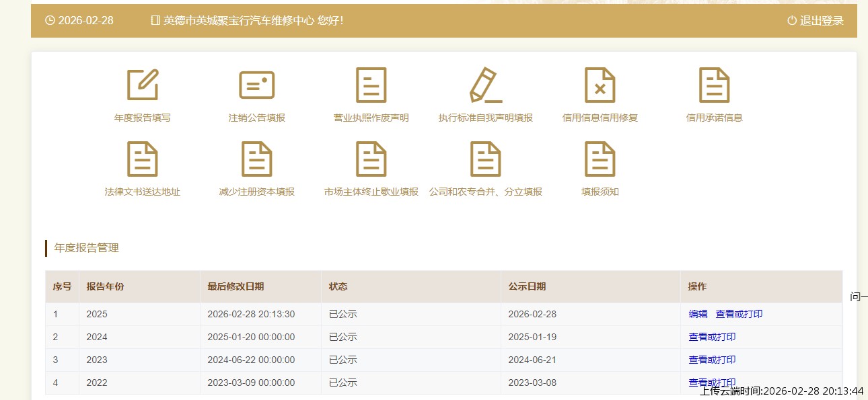
Task: Select the 执行标准自我声明填报 pencil icon
Action: (485, 85)
